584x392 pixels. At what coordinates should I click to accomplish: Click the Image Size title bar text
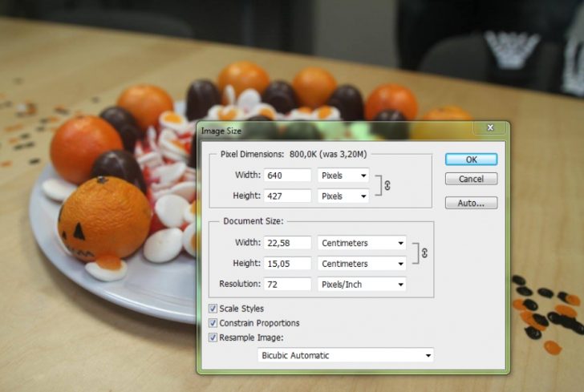221,131
